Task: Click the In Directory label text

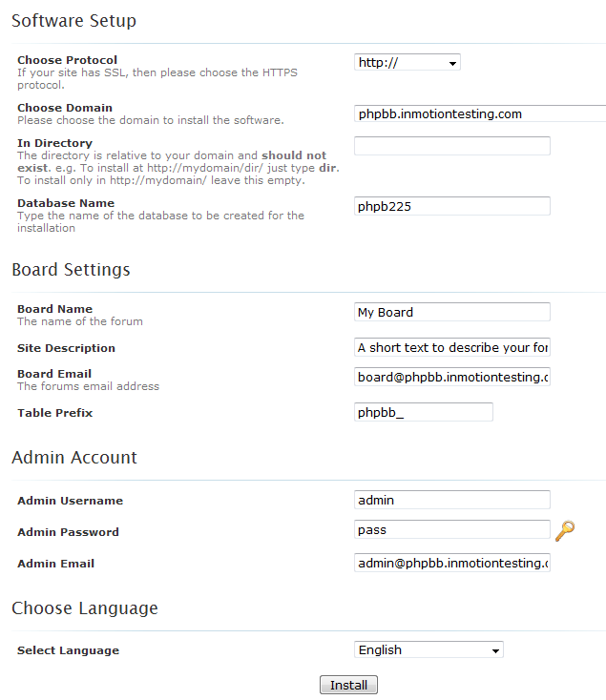Action: tap(54, 143)
